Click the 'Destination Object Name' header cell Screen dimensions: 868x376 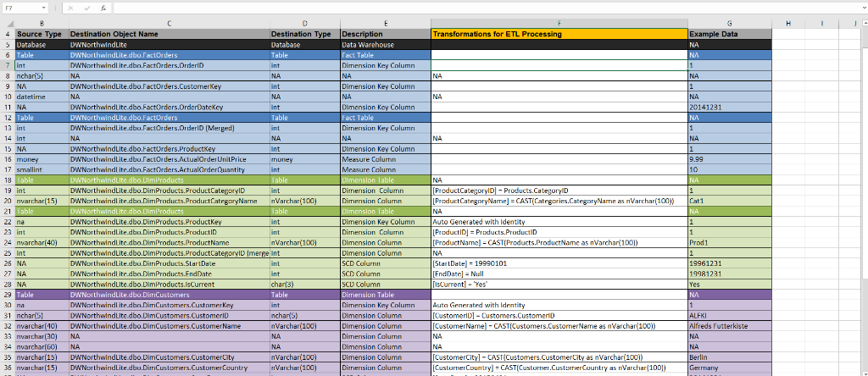coord(170,34)
